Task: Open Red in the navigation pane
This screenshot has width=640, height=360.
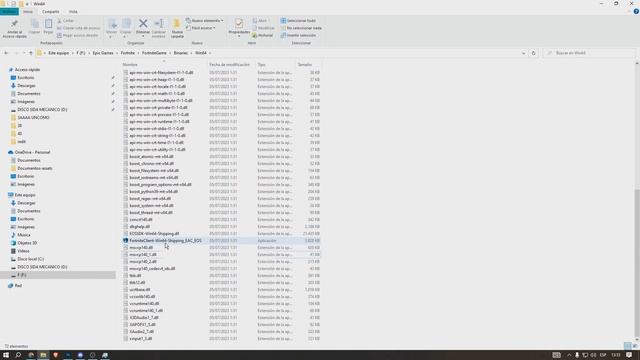Action: [x=18, y=286]
